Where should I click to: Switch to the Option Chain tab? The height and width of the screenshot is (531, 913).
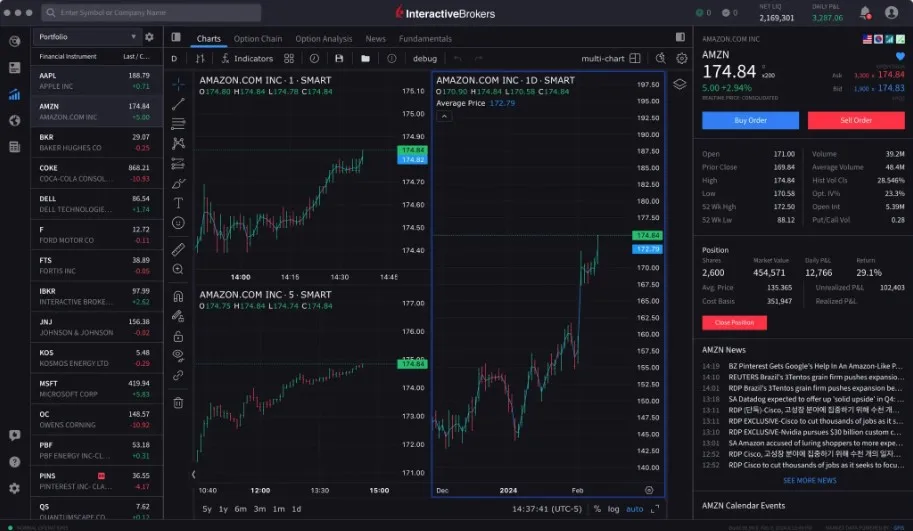coord(258,39)
